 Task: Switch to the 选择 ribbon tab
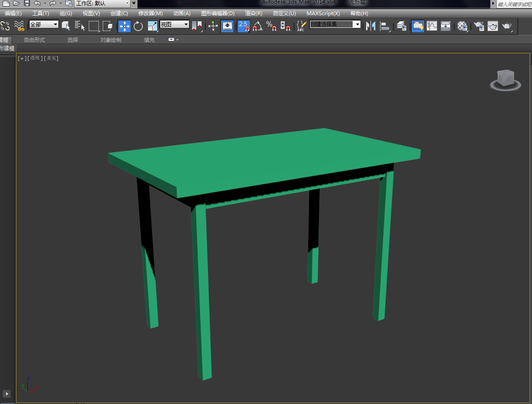(73, 40)
